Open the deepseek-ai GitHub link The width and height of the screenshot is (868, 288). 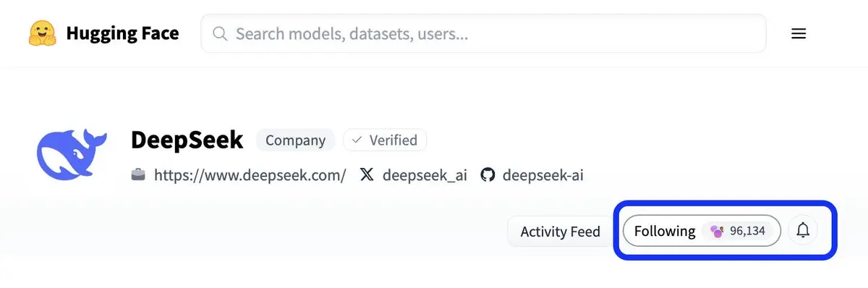coord(542,174)
